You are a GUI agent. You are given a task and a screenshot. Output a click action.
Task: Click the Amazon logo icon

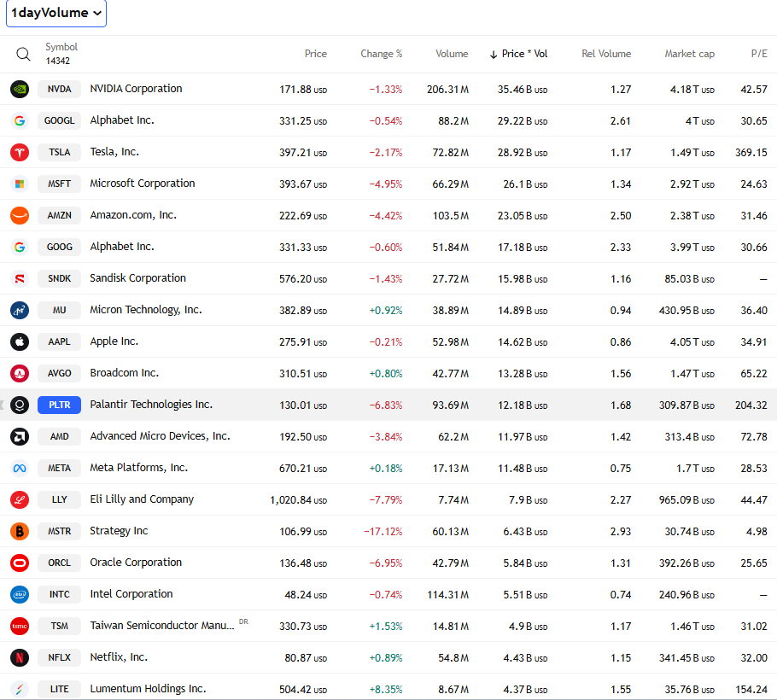tap(20, 215)
